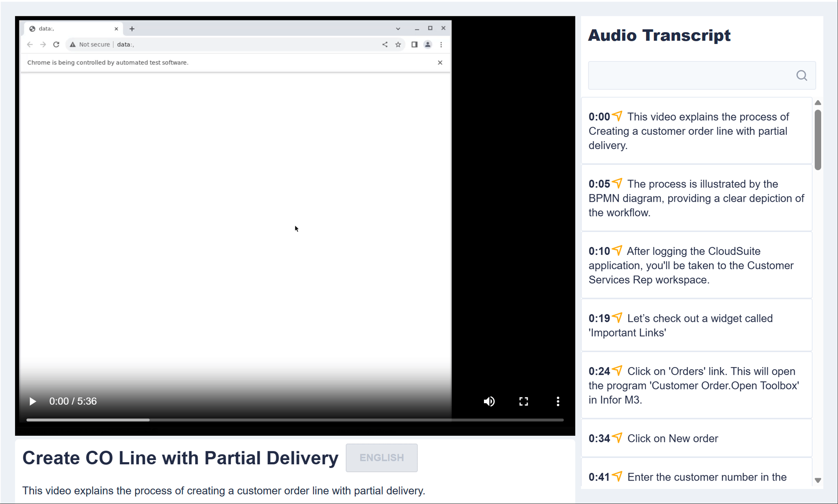Jump to 0:05 BPMN diagram arrow icon

617,183
